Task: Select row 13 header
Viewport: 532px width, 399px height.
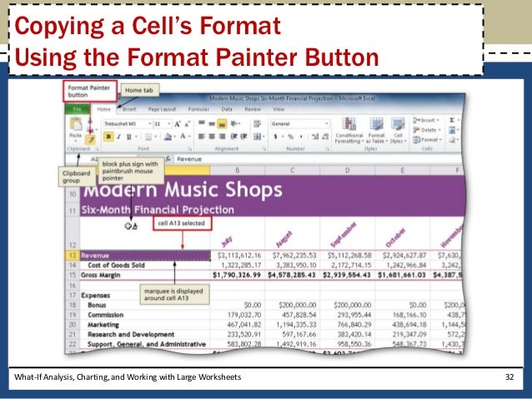Action: click(73, 255)
